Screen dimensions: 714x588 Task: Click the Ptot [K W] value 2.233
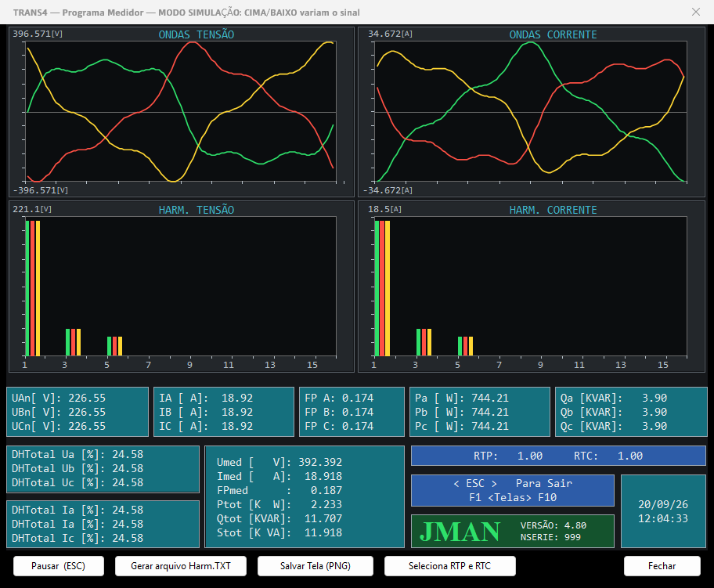326,505
